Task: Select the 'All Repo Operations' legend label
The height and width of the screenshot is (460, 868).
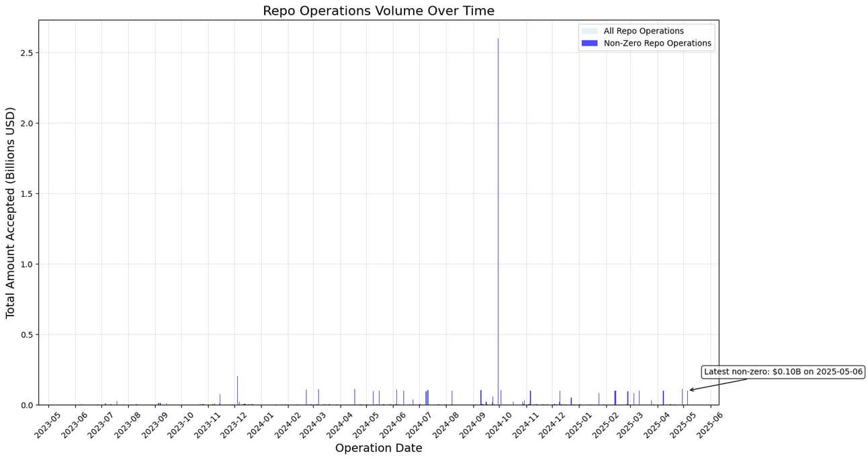Action: pyautogui.click(x=644, y=31)
